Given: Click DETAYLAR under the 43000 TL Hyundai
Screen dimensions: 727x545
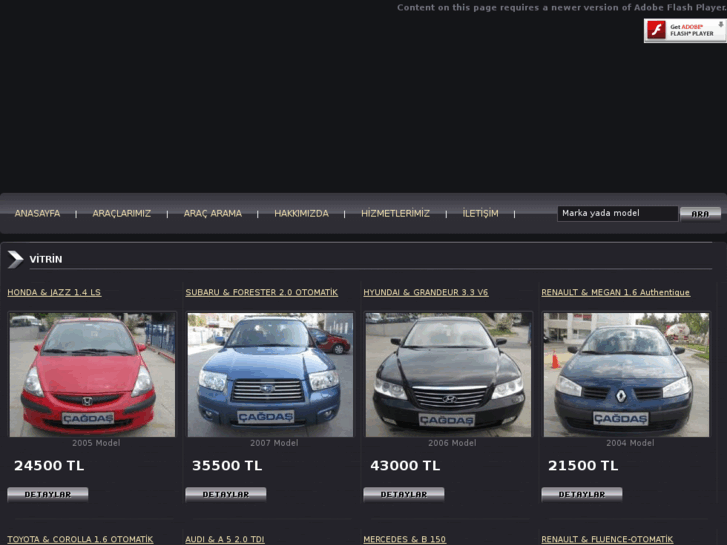Looking at the screenshot, I should tap(404, 494).
